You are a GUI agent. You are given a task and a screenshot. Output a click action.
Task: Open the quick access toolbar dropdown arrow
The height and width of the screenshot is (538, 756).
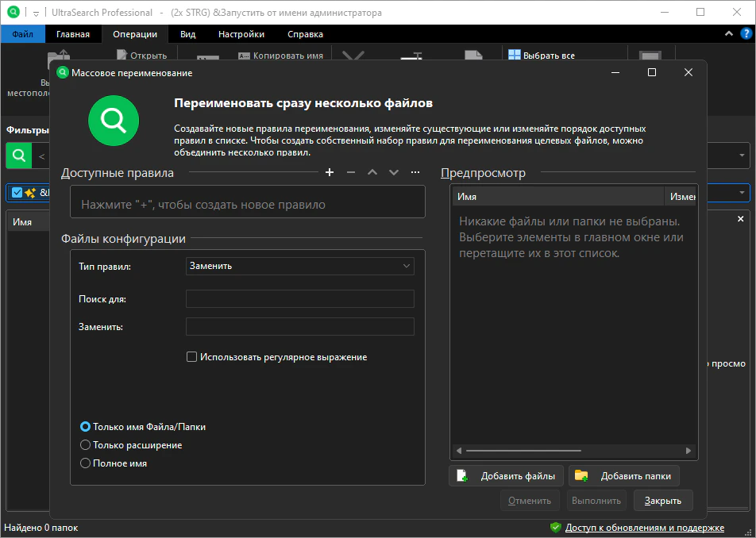point(37,13)
